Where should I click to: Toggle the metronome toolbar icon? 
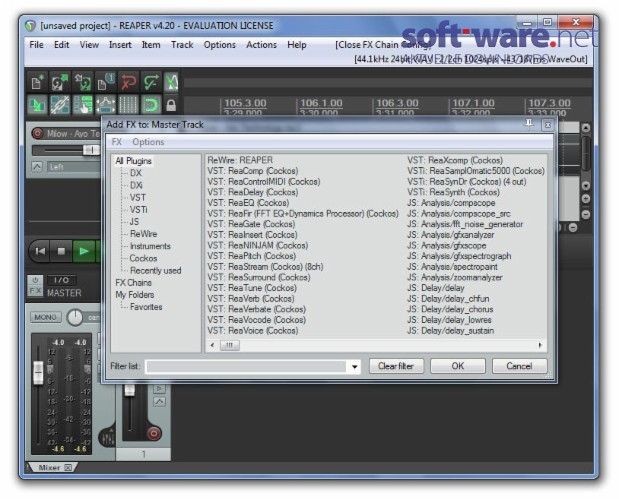171,82
